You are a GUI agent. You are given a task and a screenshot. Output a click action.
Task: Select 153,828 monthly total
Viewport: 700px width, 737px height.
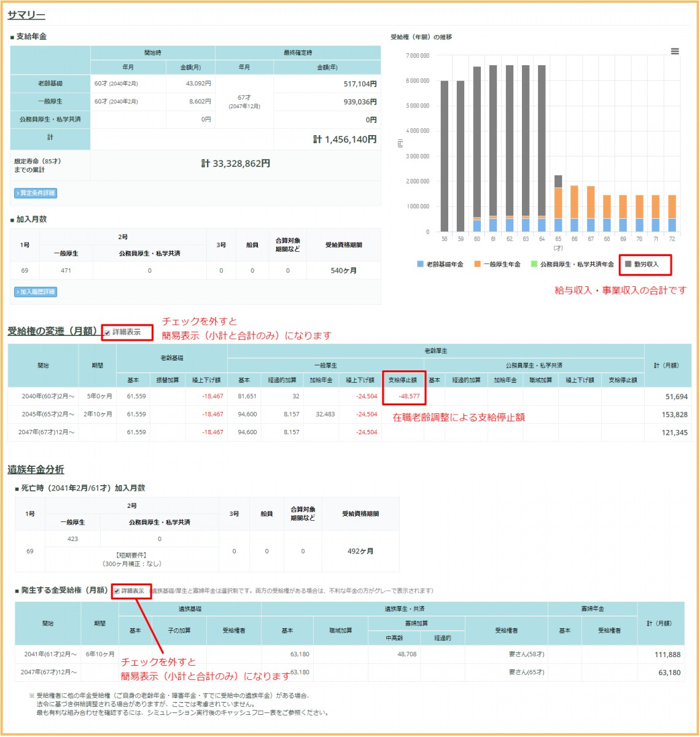coord(674,415)
